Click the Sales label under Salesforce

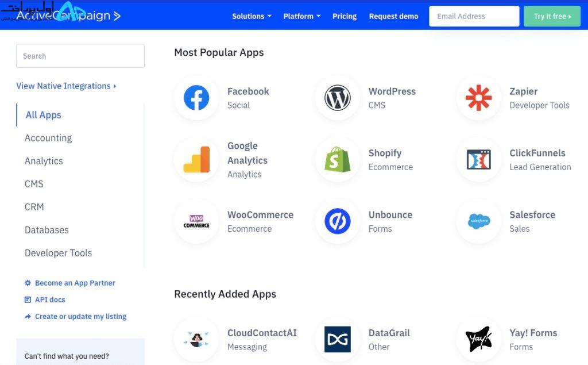coord(519,229)
